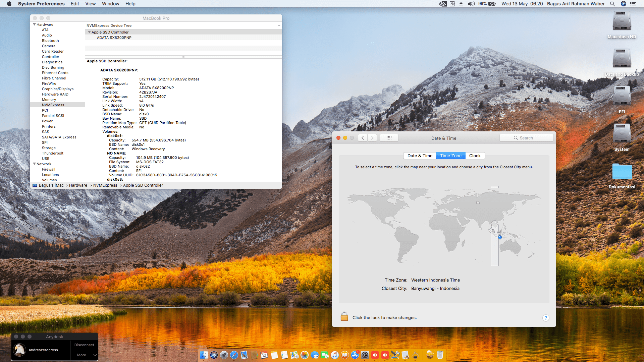This screenshot has height=362, width=644.
Task: Click user name Bagus Arif Rahman Waber
Action: [x=576, y=4]
